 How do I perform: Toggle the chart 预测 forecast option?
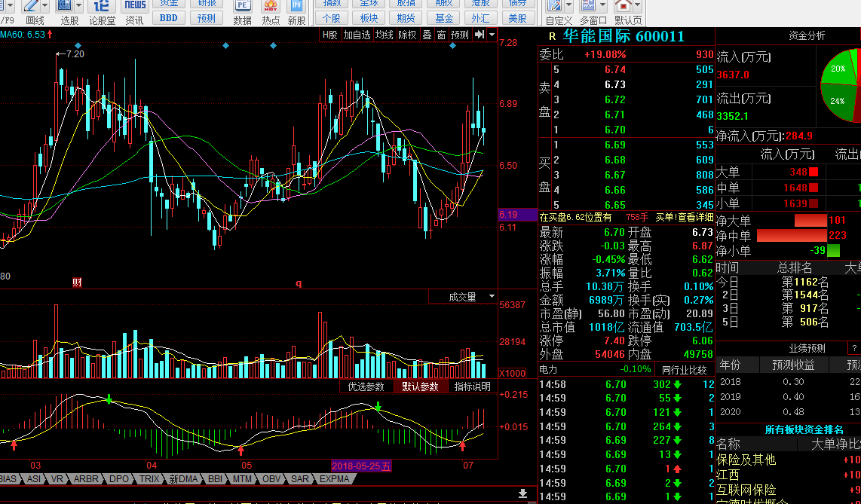tap(460, 35)
